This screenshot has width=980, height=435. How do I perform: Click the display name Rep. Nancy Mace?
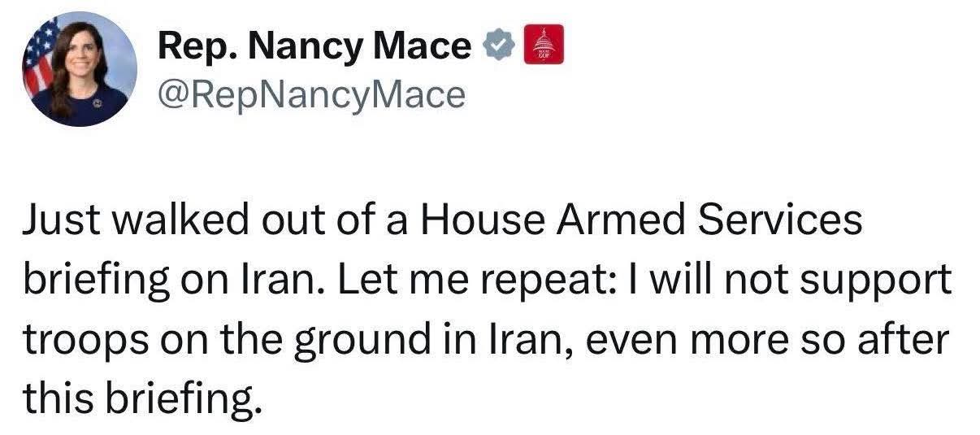(314, 47)
